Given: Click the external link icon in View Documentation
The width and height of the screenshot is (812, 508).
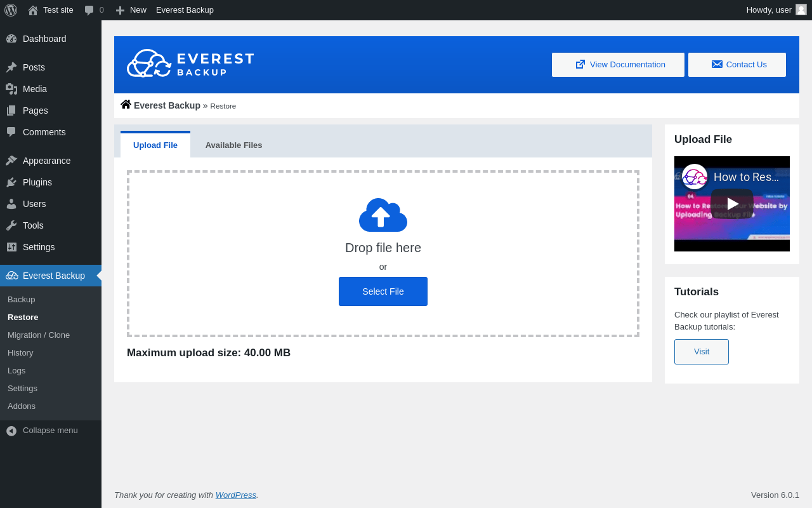Looking at the screenshot, I should point(580,64).
